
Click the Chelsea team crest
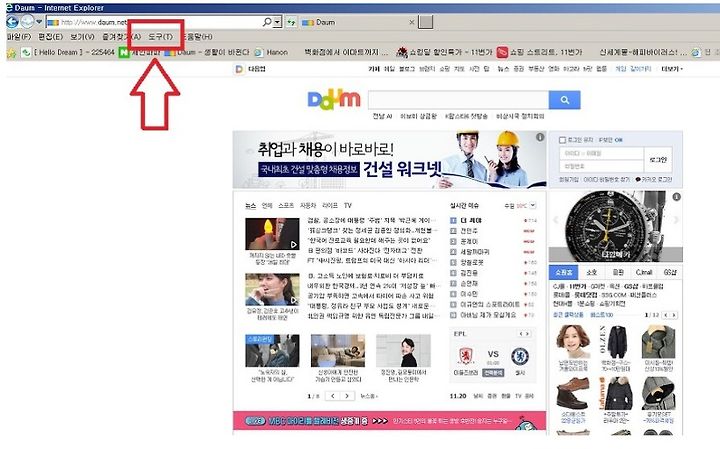click(x=520, y=356)
